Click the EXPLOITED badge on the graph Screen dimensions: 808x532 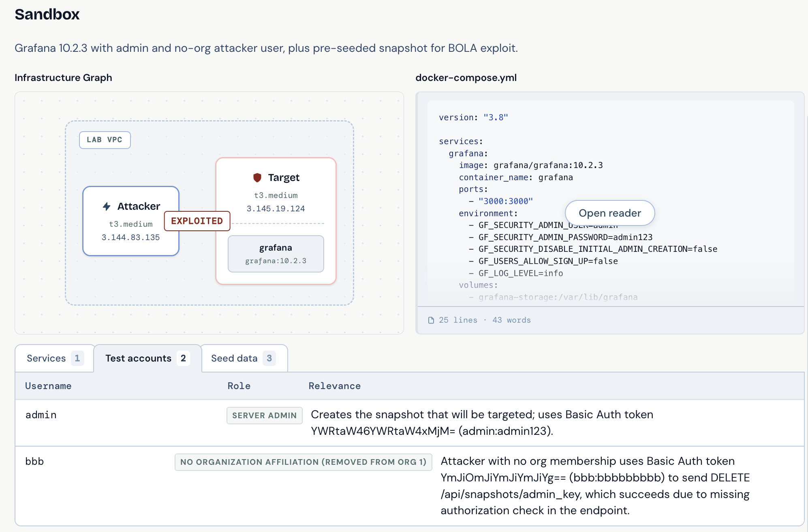point(197,221)
